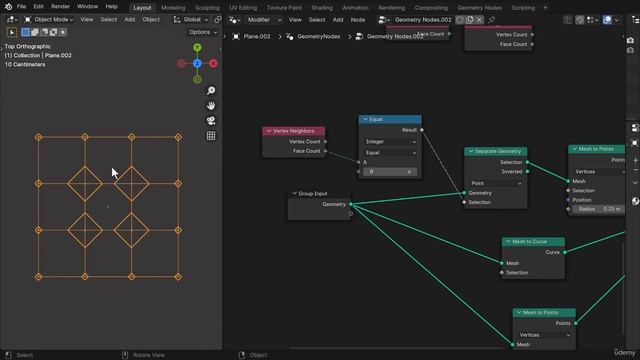The height and width of the screenshot is (360, 640).
Task: Click the duplicate node group icon
Action: (x=470, y=20)
